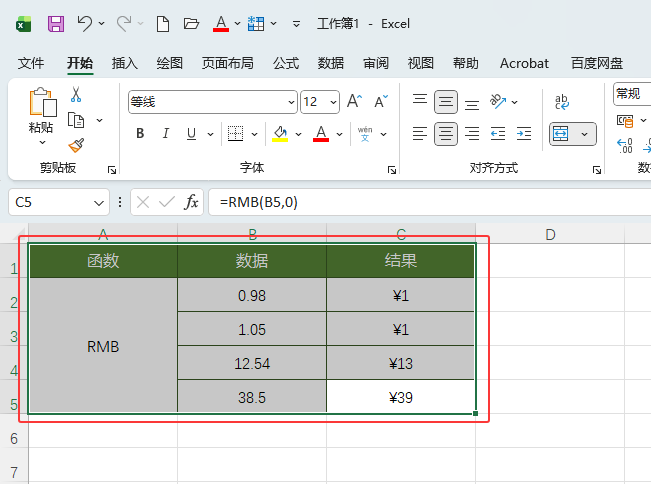Image resolution: width=651 pixels, height=484 pixels.
Task: Open the fill color dropdown arrow
Action: point(299,134)
